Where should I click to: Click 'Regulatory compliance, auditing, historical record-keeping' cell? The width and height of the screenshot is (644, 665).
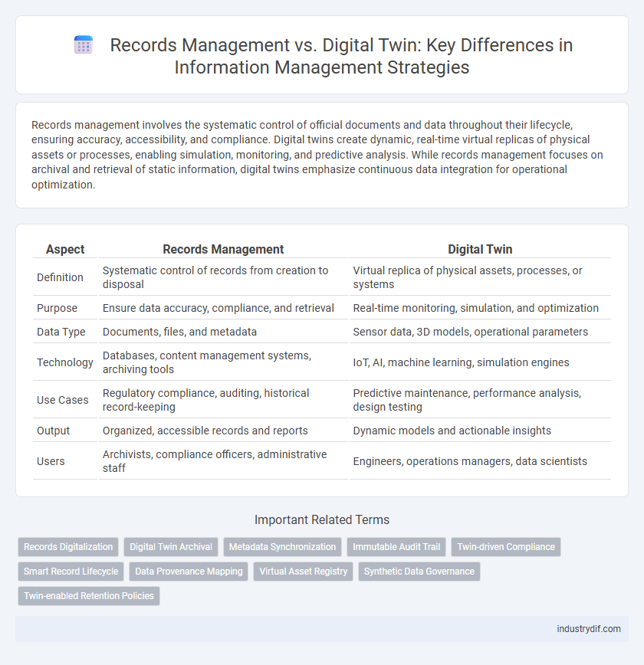pyautogui.click(x=223, y=400)
